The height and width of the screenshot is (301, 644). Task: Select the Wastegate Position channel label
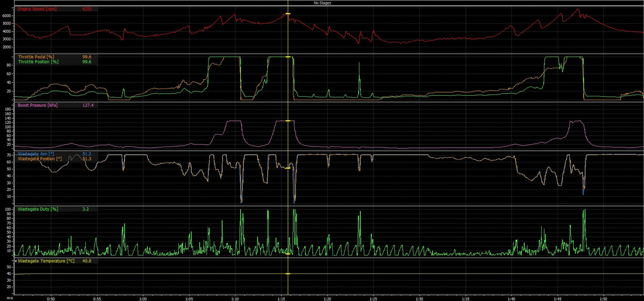pyautogui.click(x=39, y=159)
